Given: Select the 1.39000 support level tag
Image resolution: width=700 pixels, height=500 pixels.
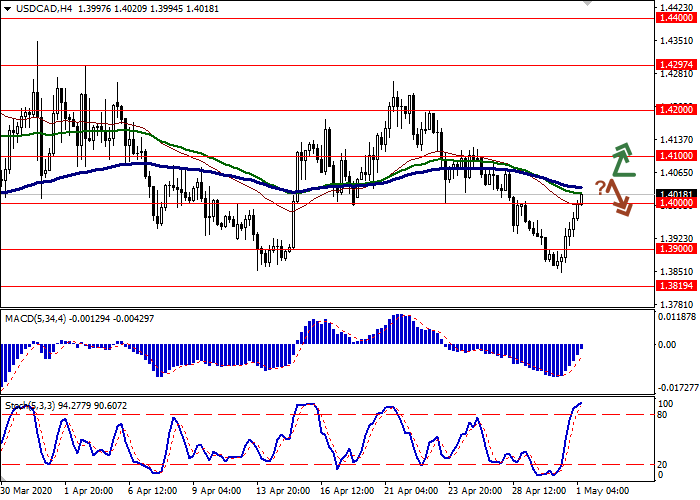Looking at the screenshot, I should pos(676,250).
